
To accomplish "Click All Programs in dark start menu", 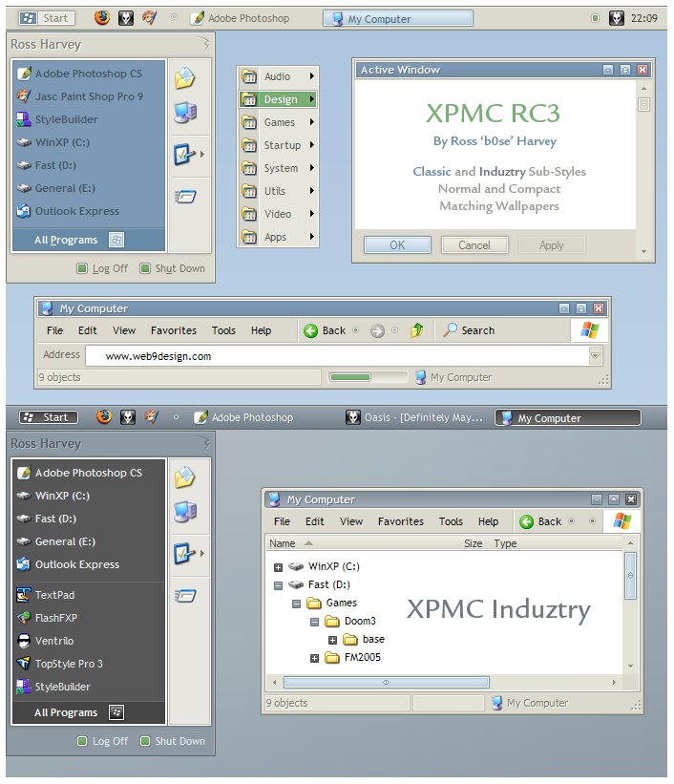I will click(89, 712).
